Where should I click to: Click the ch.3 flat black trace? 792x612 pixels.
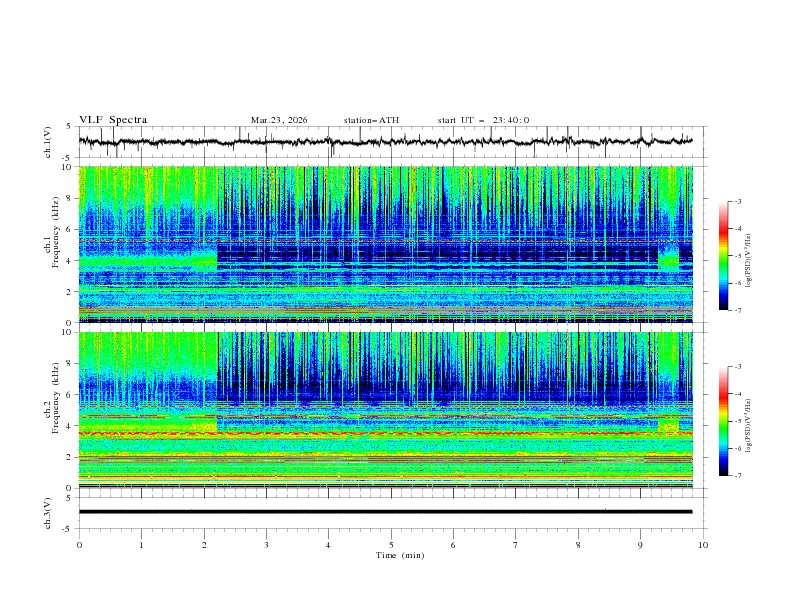(385, 512)
